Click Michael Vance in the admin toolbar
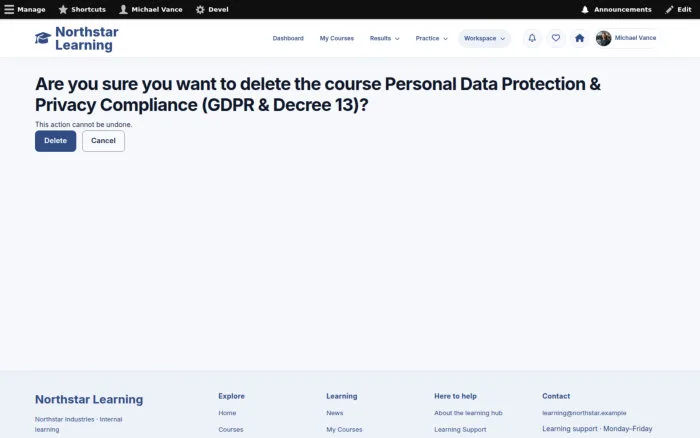700x438 pixels. click(x=157, y=9)
